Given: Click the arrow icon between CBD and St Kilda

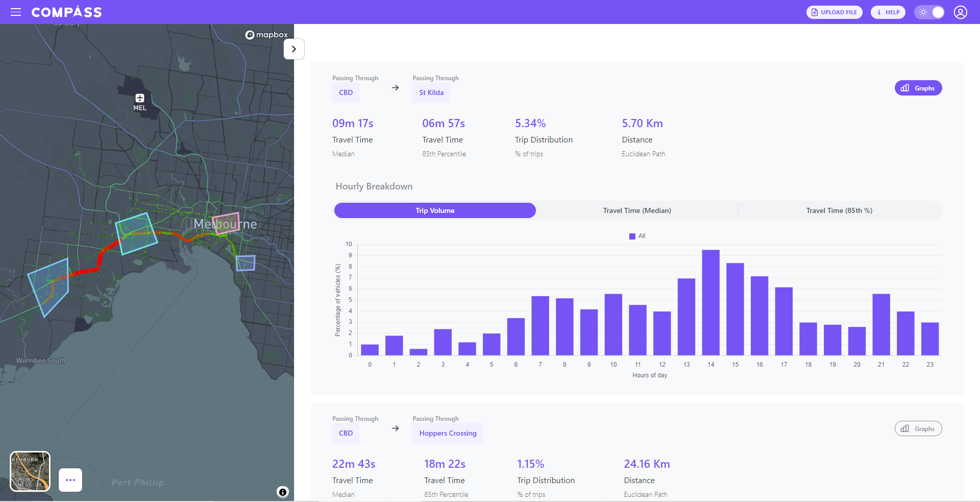Looking at the screenshot, I should [395, 88].
